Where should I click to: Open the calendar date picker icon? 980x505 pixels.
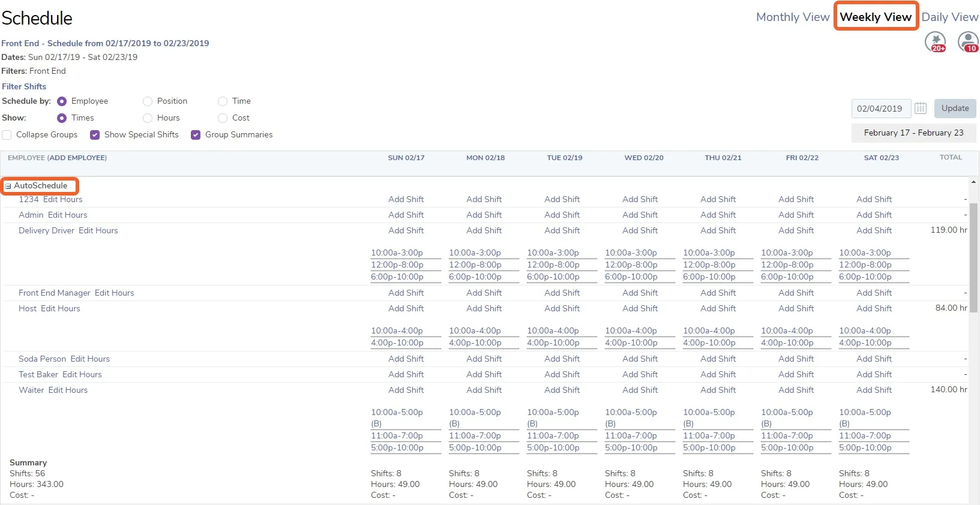(x=921, y=109)
